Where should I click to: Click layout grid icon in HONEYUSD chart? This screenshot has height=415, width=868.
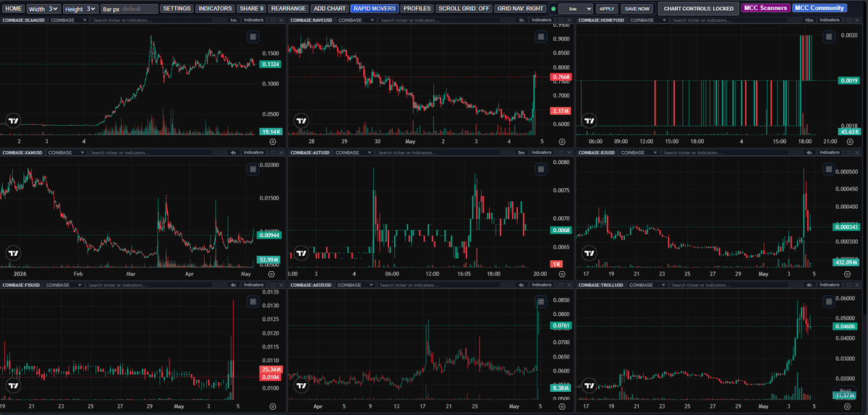pyautogui.click(x=830, y=37)
